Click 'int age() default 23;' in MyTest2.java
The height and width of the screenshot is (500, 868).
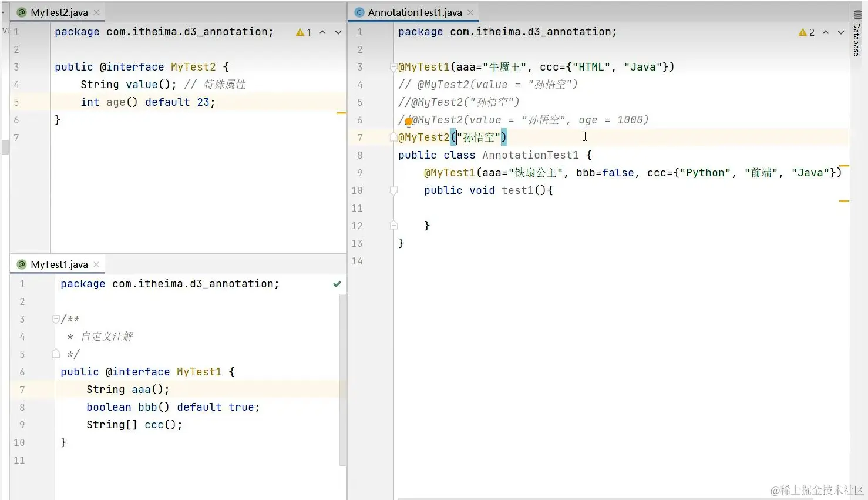click(148, 102)
